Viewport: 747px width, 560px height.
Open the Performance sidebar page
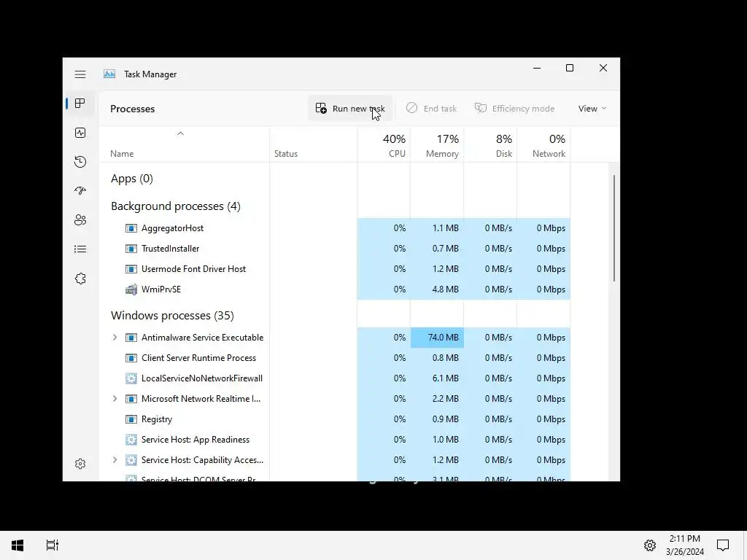click(80, 133)
